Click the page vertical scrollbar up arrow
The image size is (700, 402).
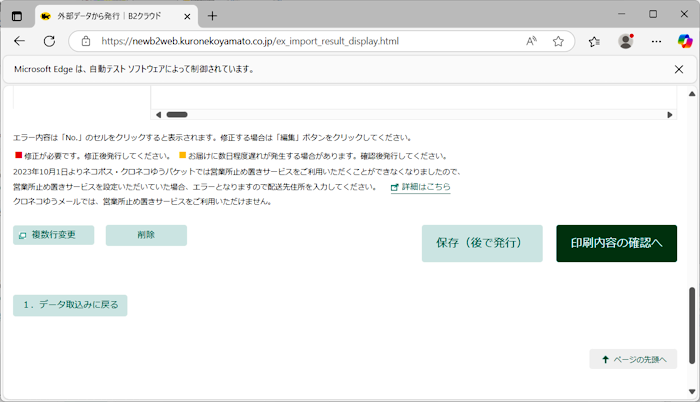[x=692, y=94]
